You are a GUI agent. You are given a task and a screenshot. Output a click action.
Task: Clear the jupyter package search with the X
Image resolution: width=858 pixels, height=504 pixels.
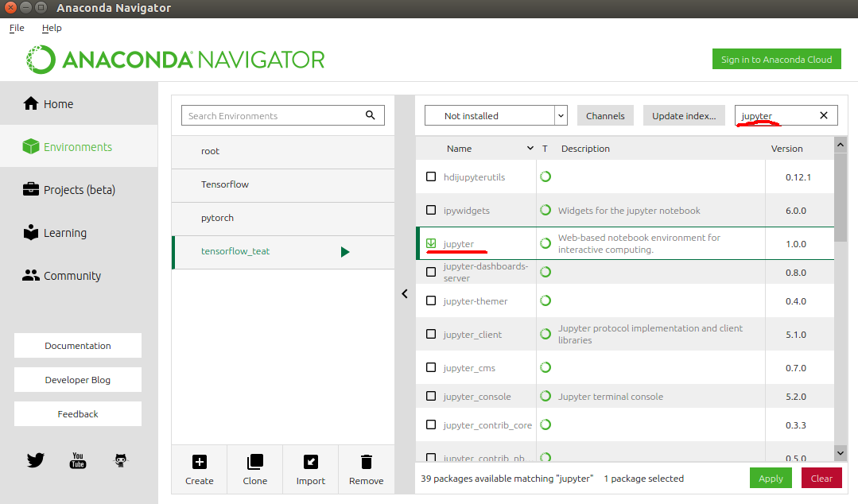[824, 115]
